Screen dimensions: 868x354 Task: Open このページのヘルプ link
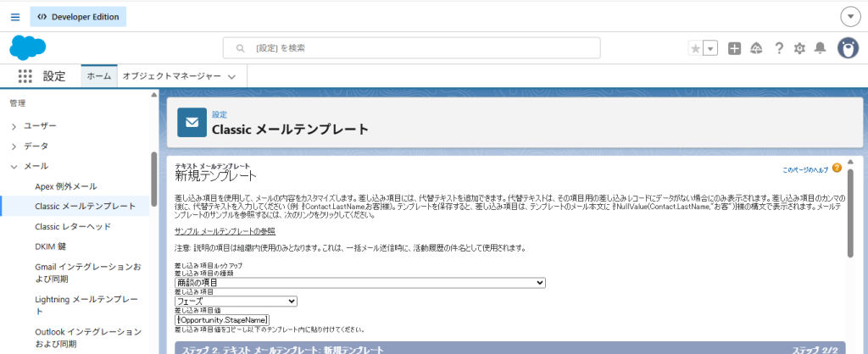[805, 170]
